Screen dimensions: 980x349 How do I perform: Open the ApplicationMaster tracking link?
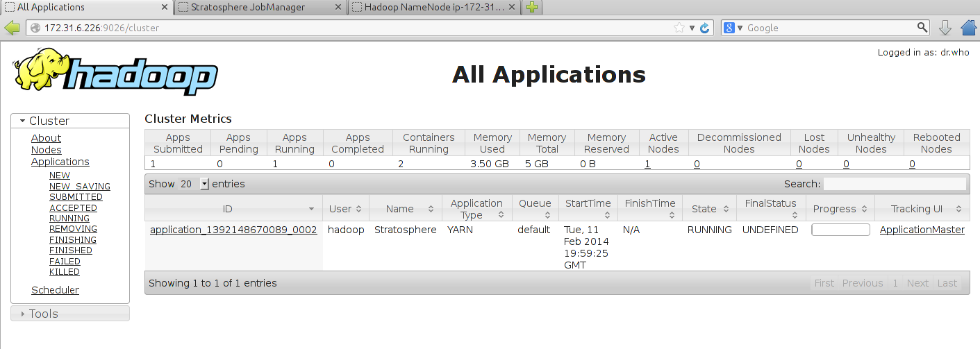tap(922, 230)
